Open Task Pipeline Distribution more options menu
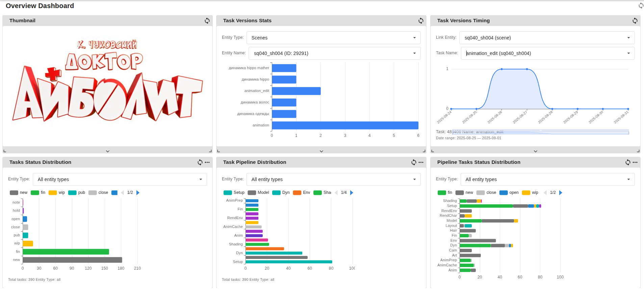This screenshot has width=644, height=294. click(421, 162)
